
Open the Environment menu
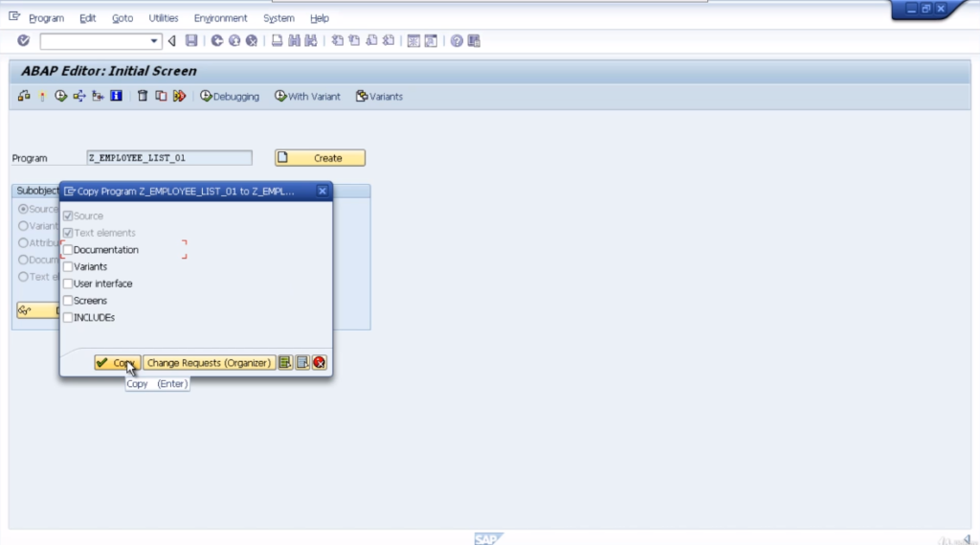coord(221,18)
